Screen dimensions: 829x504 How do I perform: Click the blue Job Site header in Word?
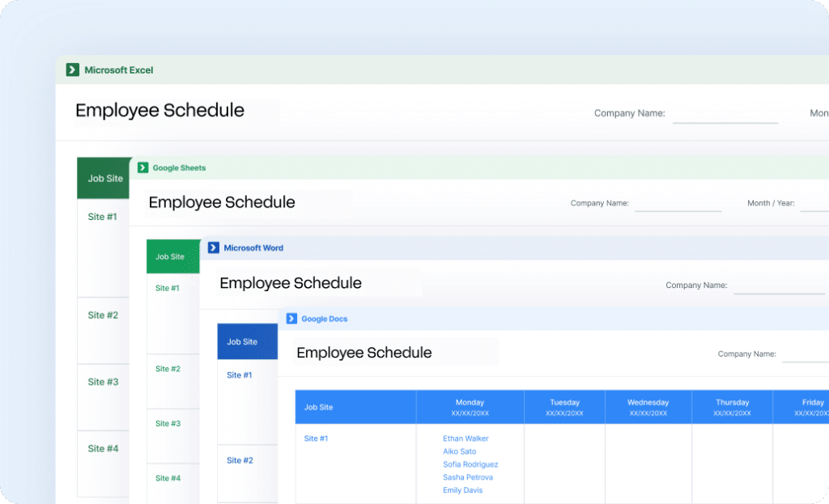coord(248,342)
